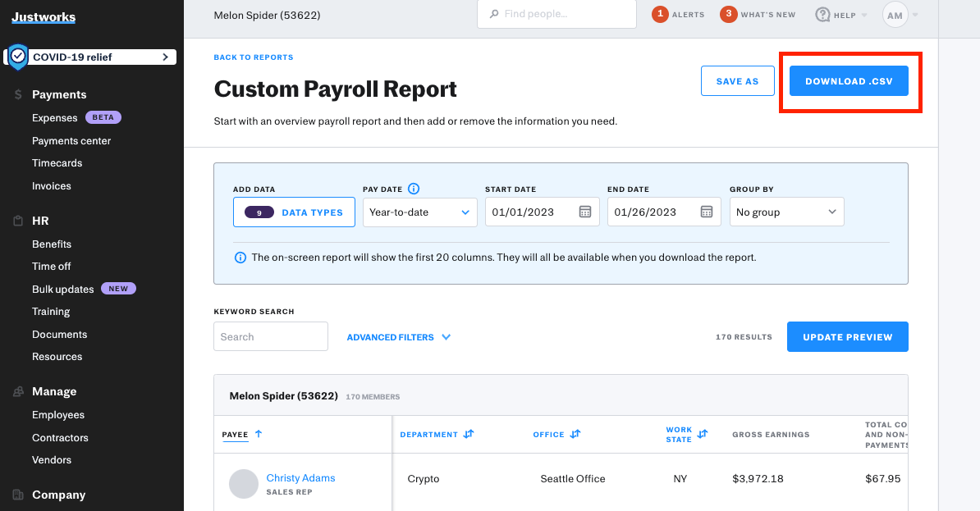Image resolution: width=980 pixels, height=511 pixels.
Task: Open Vendors in sidebar
Action: (x=51, y=459)
